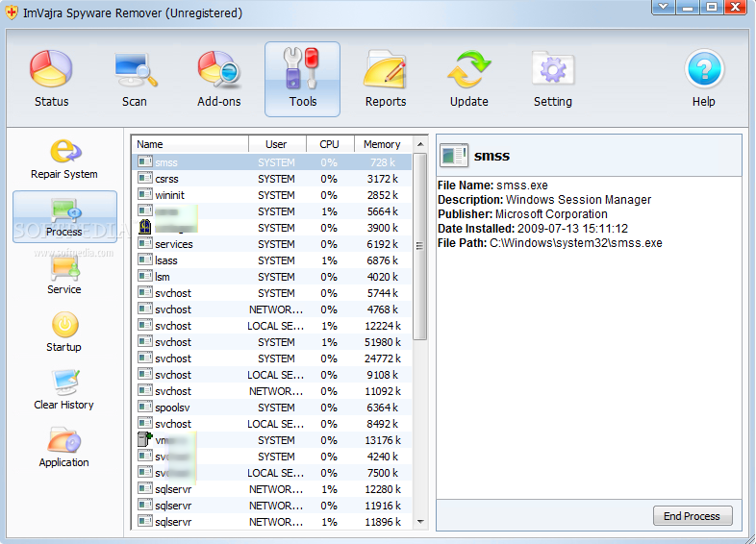756x544 pixels.
Task: Click the Update arrows icon
Action: 468,69
